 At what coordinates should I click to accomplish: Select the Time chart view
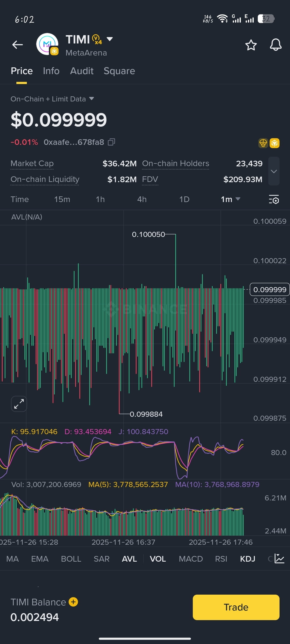tap(20, 199)
